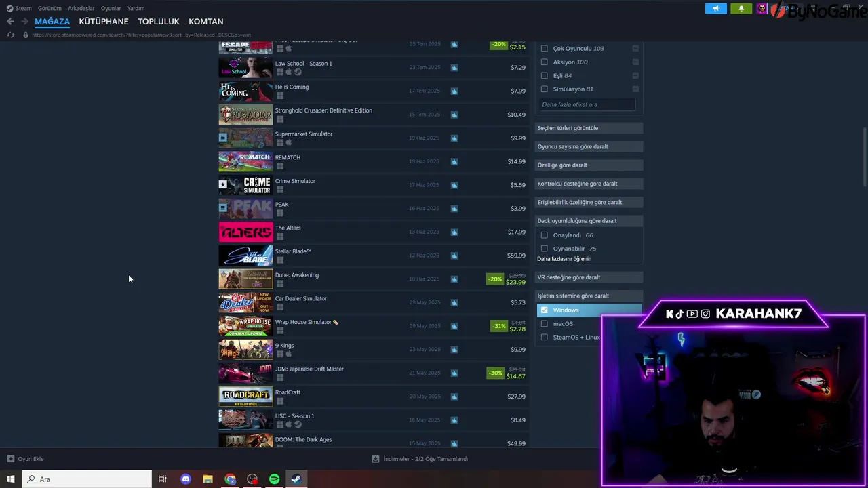Click the Daha fazla etiket ara field

[587, 104]
